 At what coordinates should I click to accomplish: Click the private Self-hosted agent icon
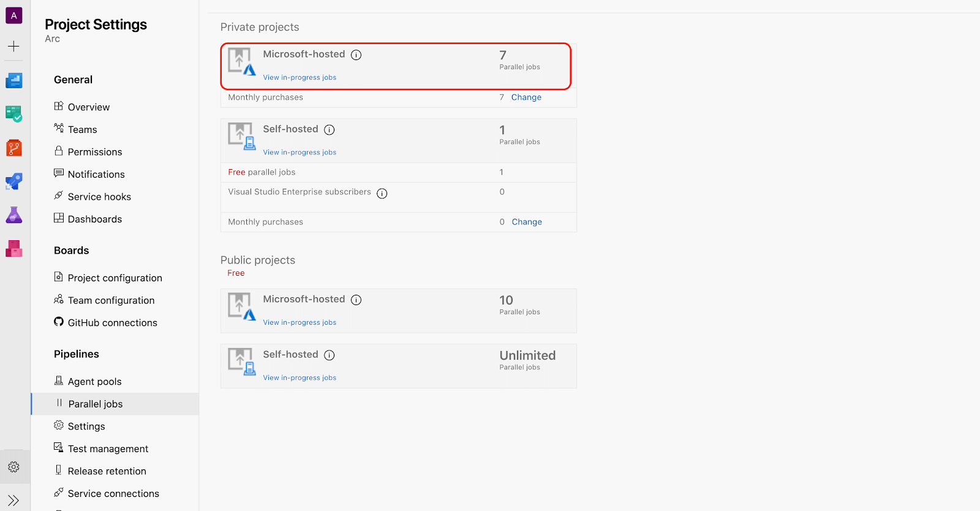242,136
